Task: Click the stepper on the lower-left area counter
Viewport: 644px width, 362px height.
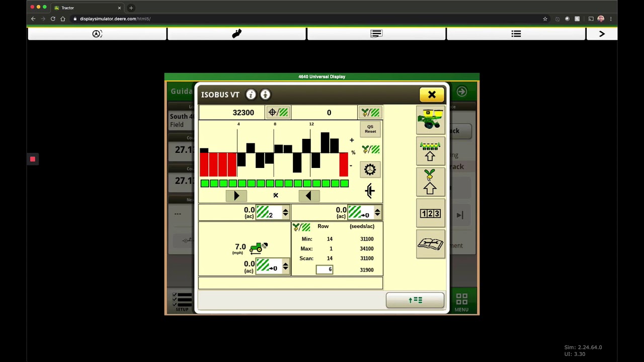Action: (x=285, y=266)
